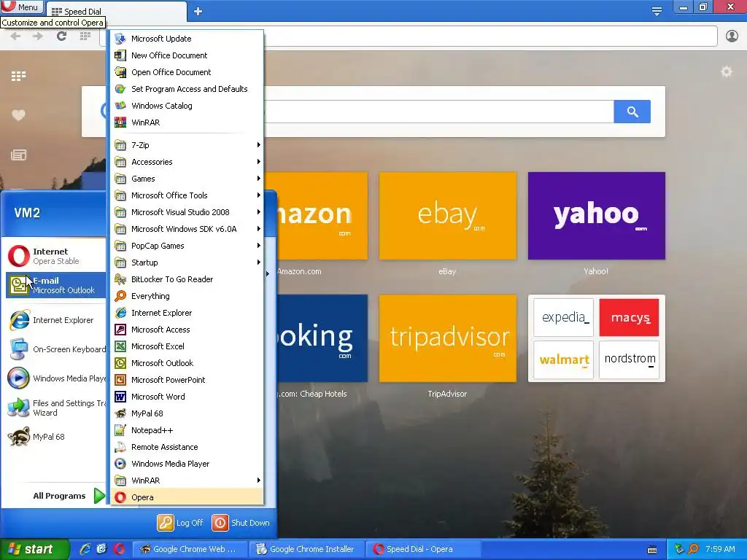The image size is (747, 560).
Task: Switch to Google Chrome Web taskbar window
Action: [x=190, y=549]
